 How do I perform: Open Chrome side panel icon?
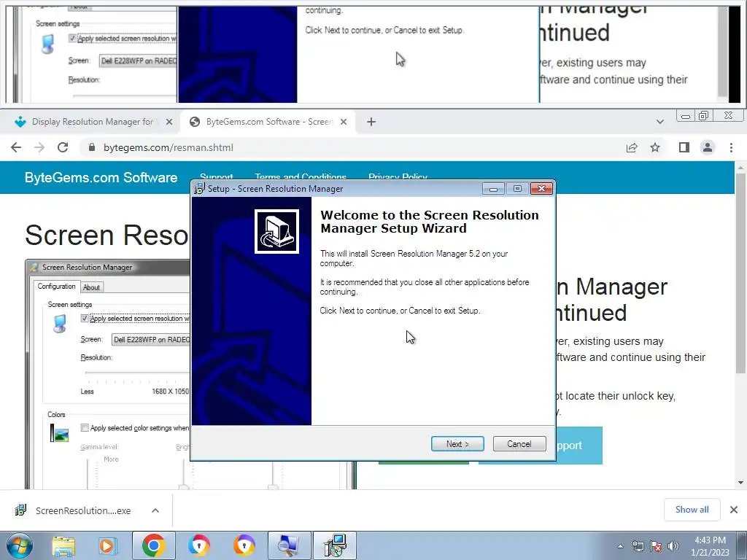(684, 147)
